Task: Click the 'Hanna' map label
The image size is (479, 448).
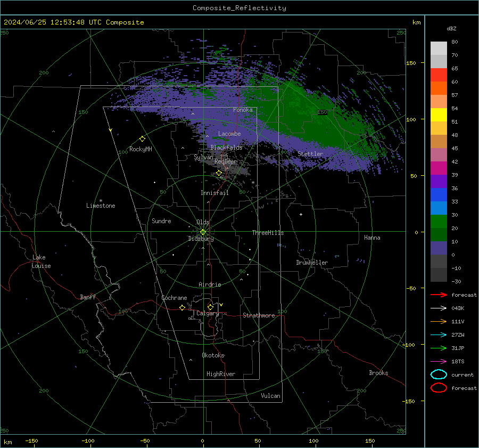Action: (x=372, y=238)
